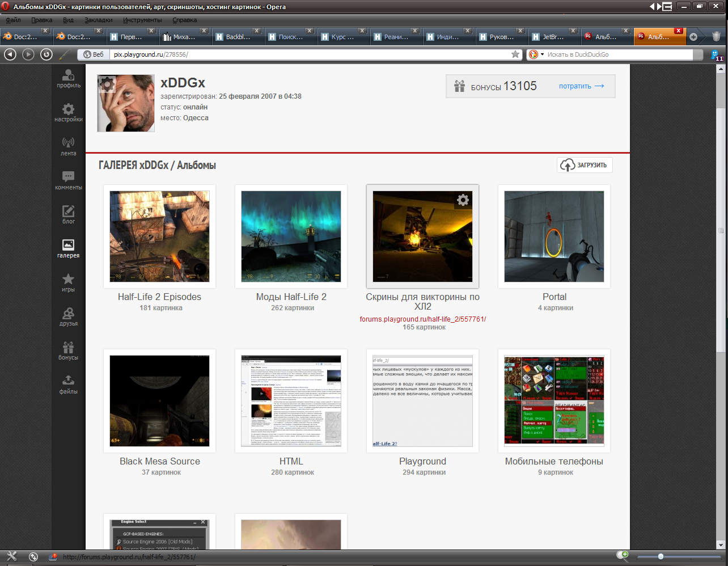The image size is (728, 566).
Task: Open the Мобильные телефоны album title
Action: 554,461
